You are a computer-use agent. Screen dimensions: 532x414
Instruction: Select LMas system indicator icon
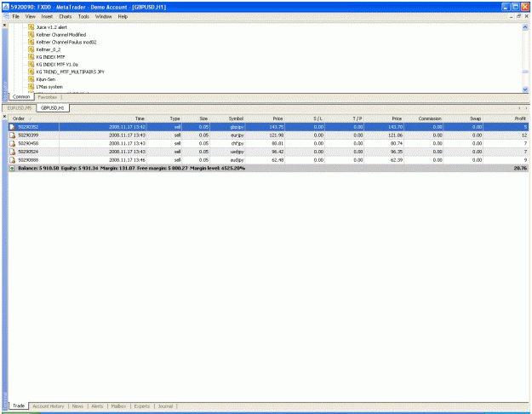point(31,87)
